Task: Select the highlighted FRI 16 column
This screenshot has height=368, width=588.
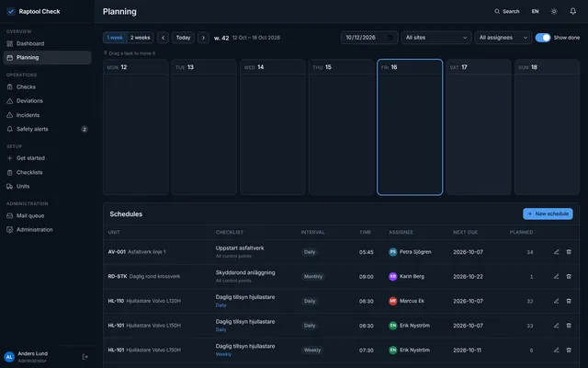Action: 410,127
